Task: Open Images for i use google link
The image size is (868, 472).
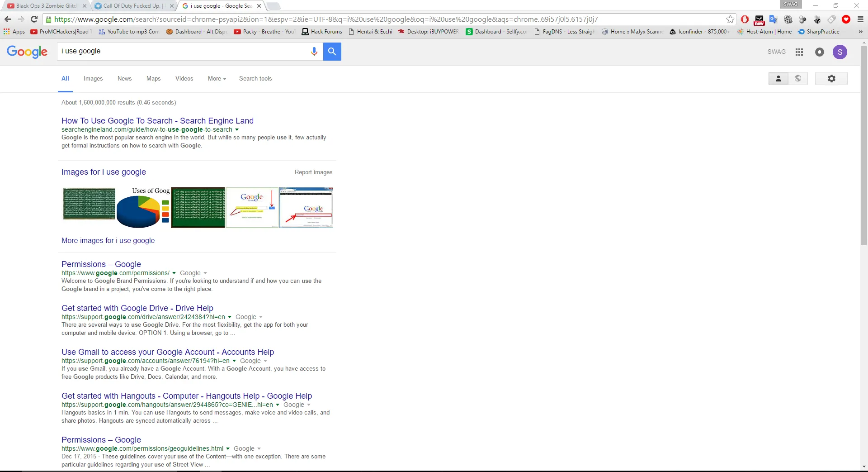Action: (104, 172)
